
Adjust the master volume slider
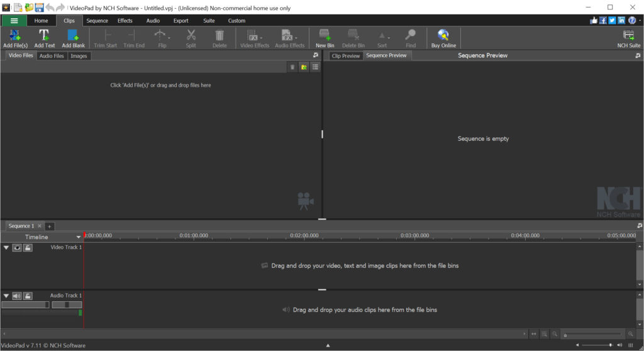[598, 345]
